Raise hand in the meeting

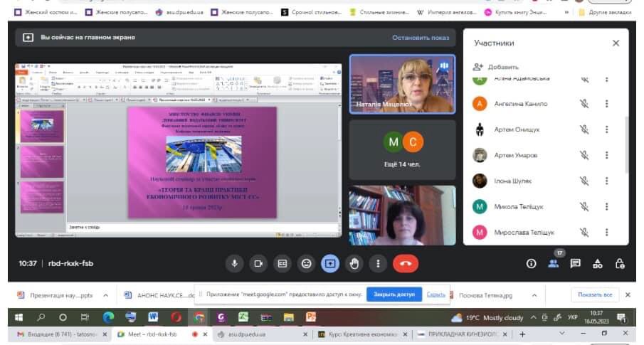pyautogui.click(x=354, y=264)
